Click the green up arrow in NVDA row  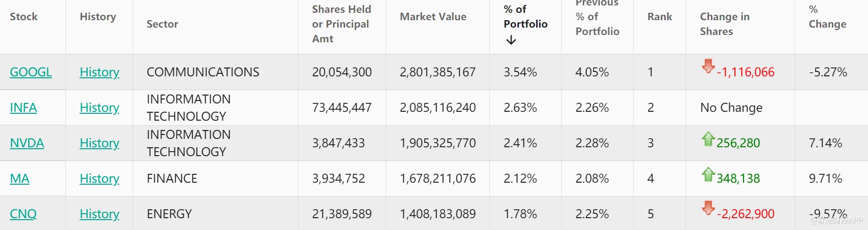[708, 139]
